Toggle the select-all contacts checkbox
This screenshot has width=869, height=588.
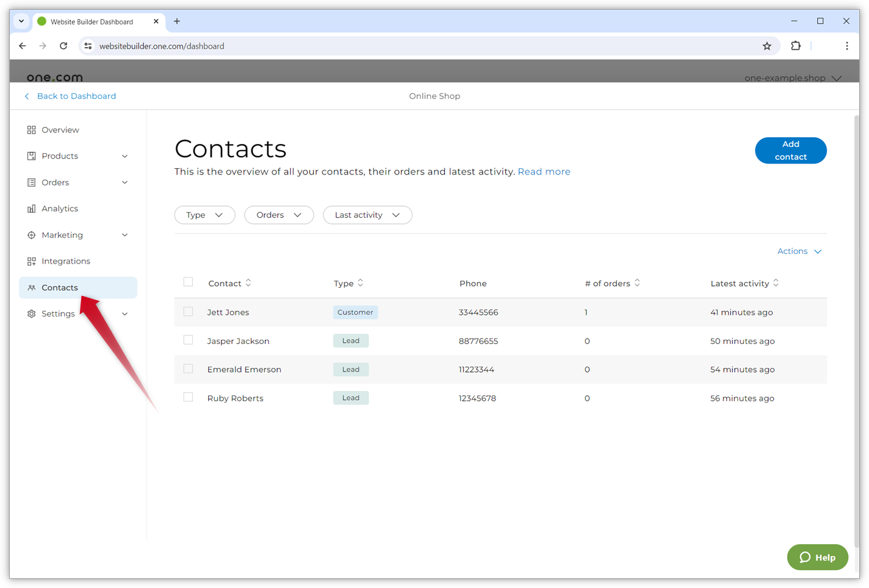pyautogui.click(x=188, y=282)
